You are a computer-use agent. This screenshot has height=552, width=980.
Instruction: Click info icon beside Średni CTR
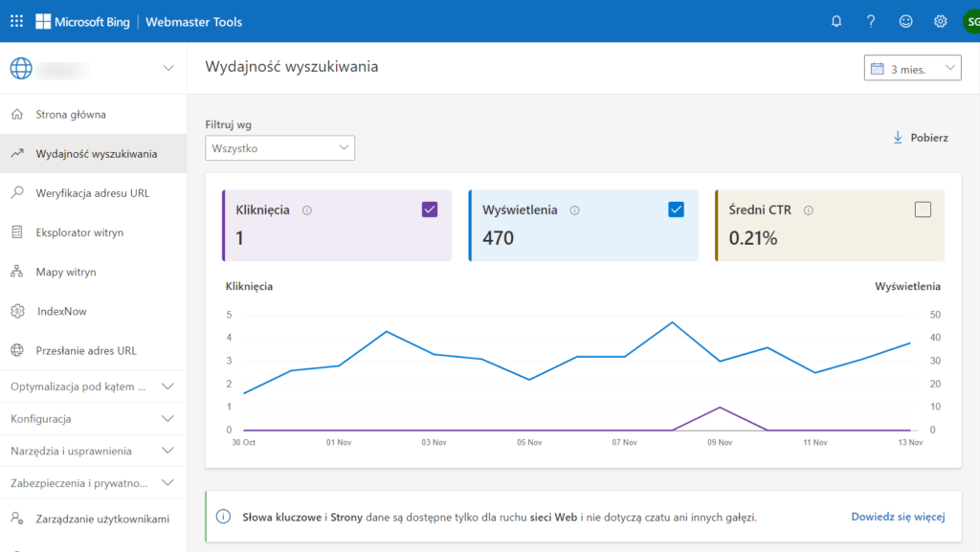(x=809, y=210)
